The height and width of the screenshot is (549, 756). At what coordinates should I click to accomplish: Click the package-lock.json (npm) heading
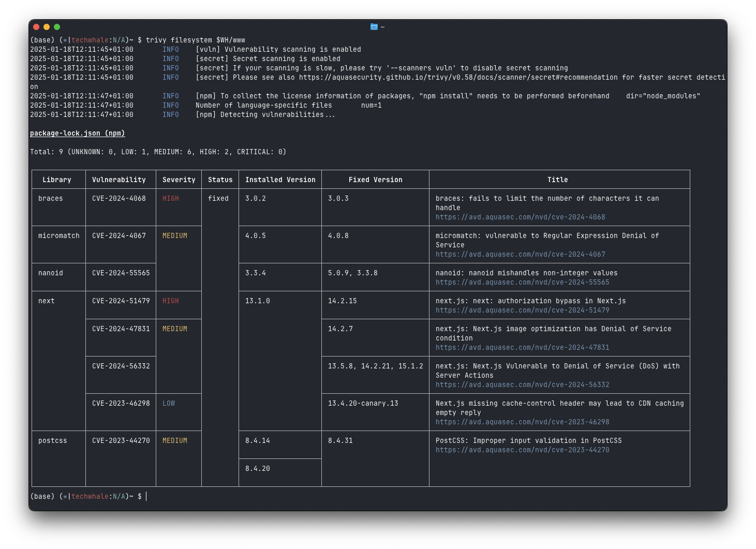point(78,133)
